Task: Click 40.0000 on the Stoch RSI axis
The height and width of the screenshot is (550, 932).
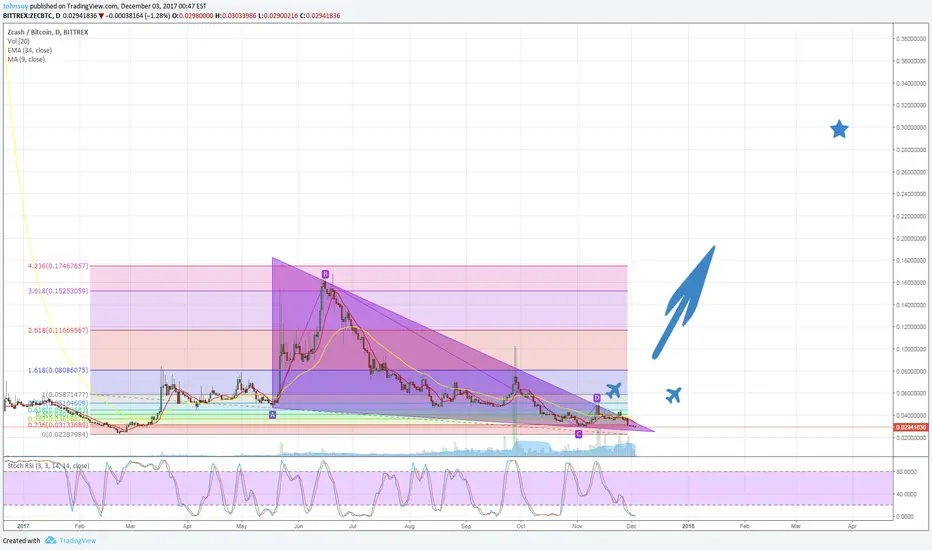Action: [x=906, y=494]
